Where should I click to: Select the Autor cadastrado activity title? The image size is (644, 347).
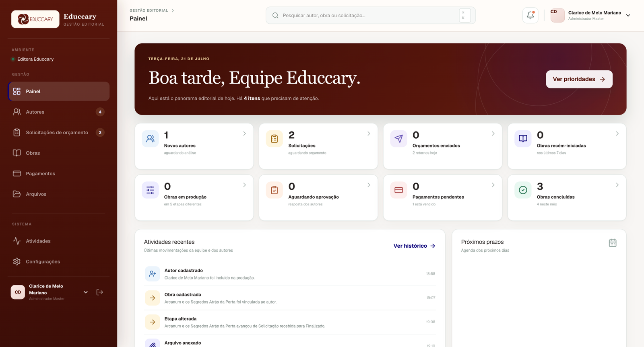(184, 271)
